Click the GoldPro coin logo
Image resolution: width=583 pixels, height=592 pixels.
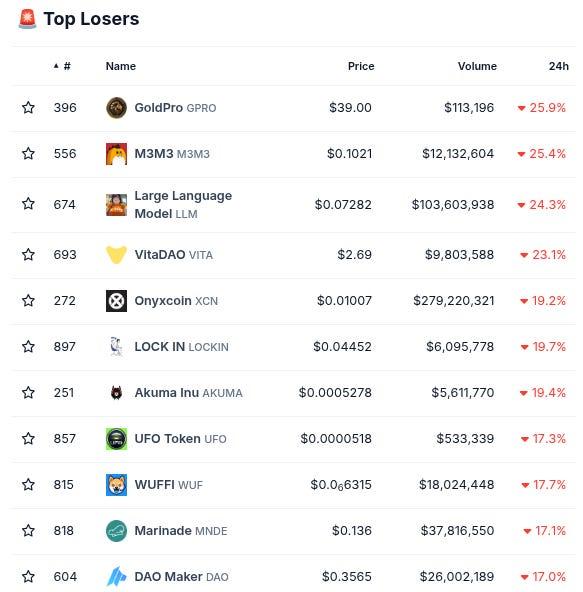point(116,108)
